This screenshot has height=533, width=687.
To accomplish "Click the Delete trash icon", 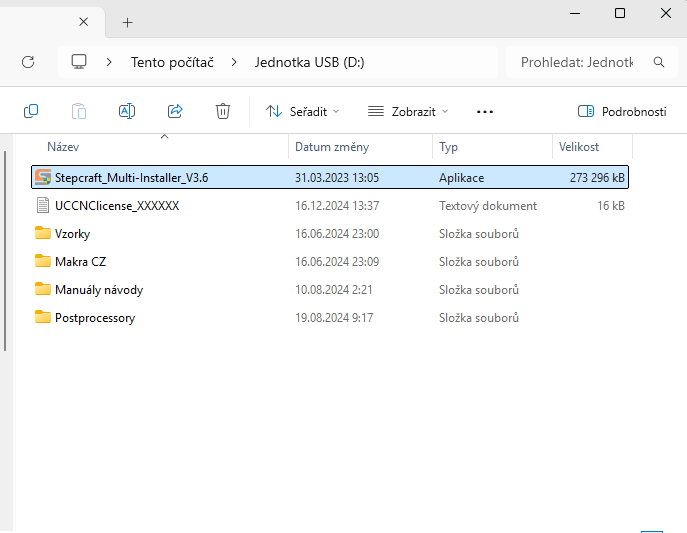I will (x=223, y=111).
